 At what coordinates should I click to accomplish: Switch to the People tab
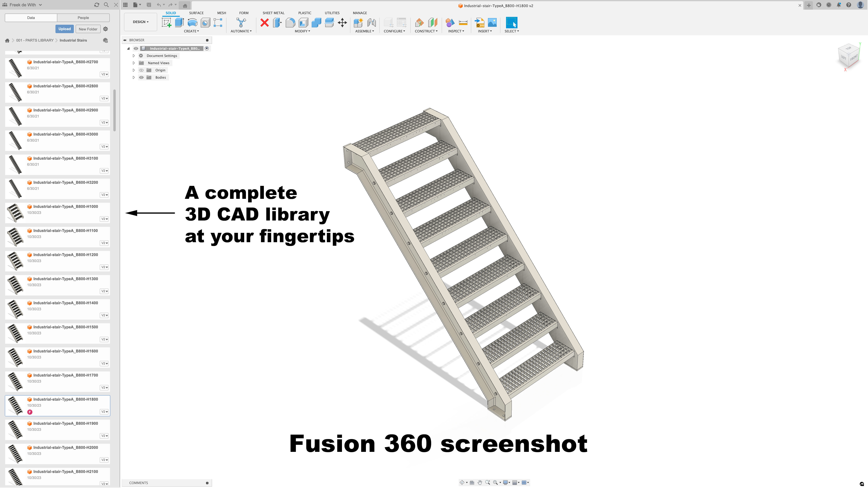[x=83, y=17]
